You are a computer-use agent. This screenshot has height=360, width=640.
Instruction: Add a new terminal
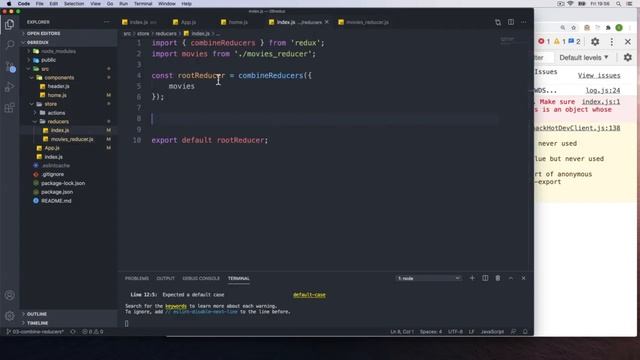point(472,278)
